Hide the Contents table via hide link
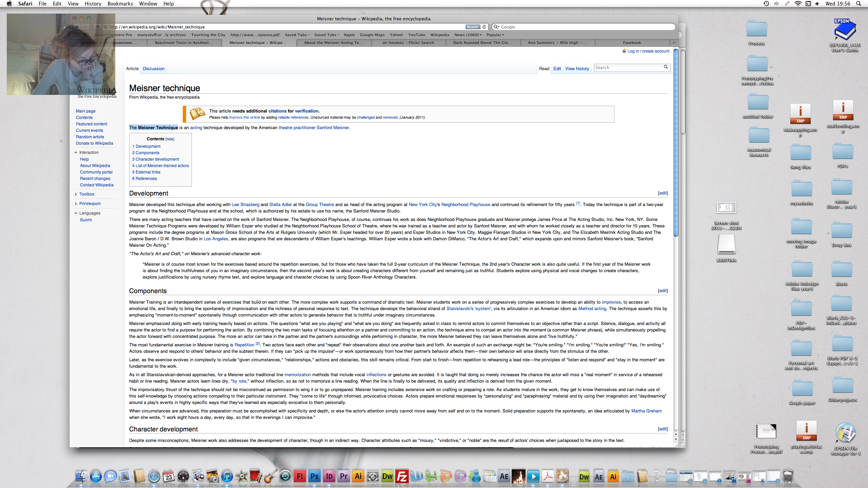 coord(170,139)
